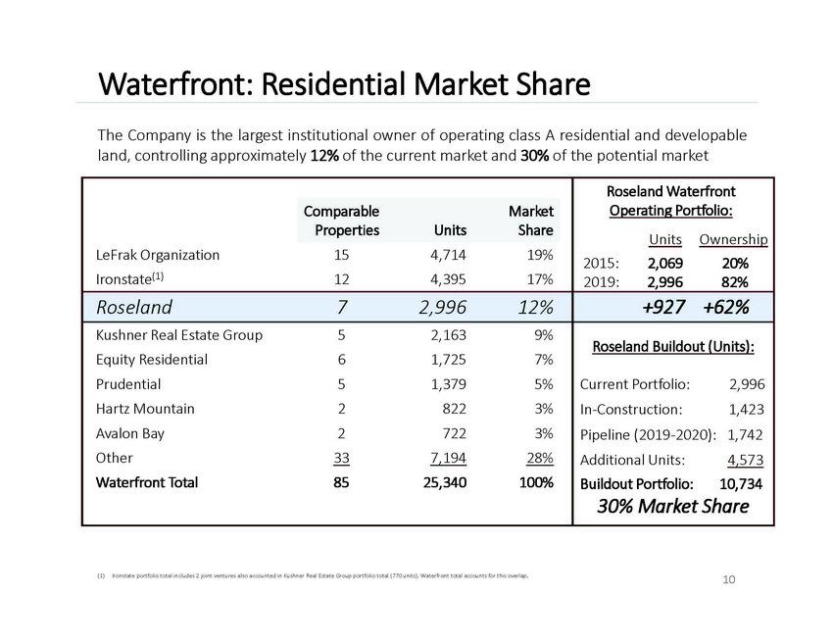Click Prudential's market share '5%'
This screenshot has height=644, width=833.
click(x=544, y=384)
